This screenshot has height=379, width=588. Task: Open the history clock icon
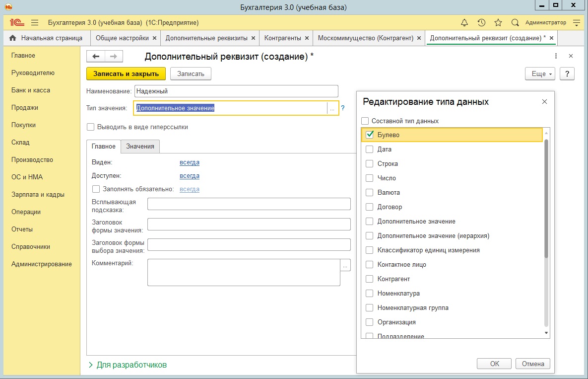tap(481, 23)
